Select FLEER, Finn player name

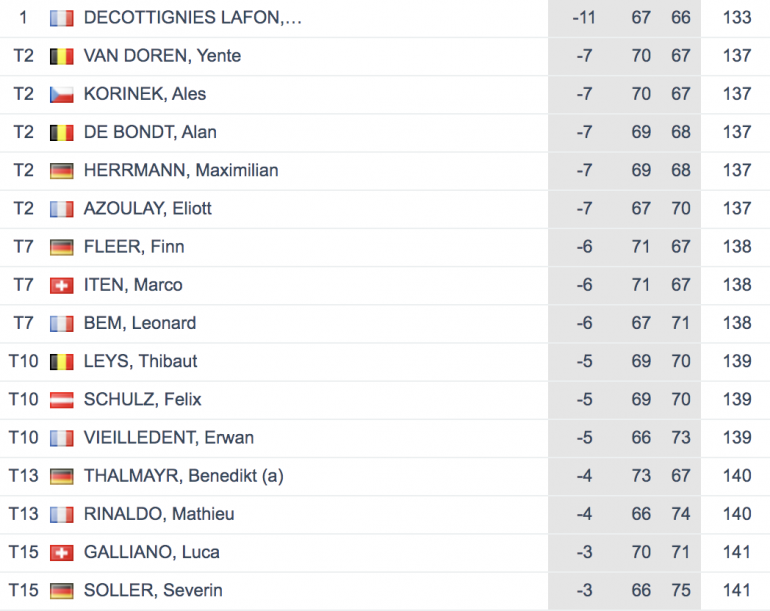click(134, 247)
